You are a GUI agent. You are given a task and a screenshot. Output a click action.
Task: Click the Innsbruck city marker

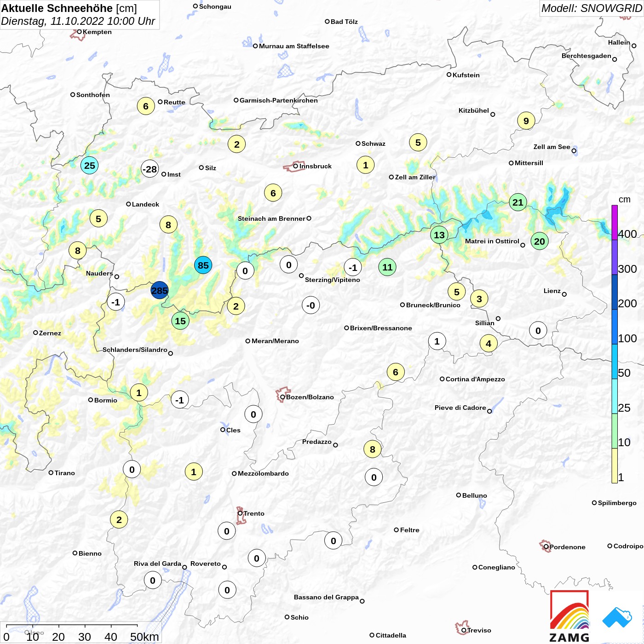[x=296, y=166]
